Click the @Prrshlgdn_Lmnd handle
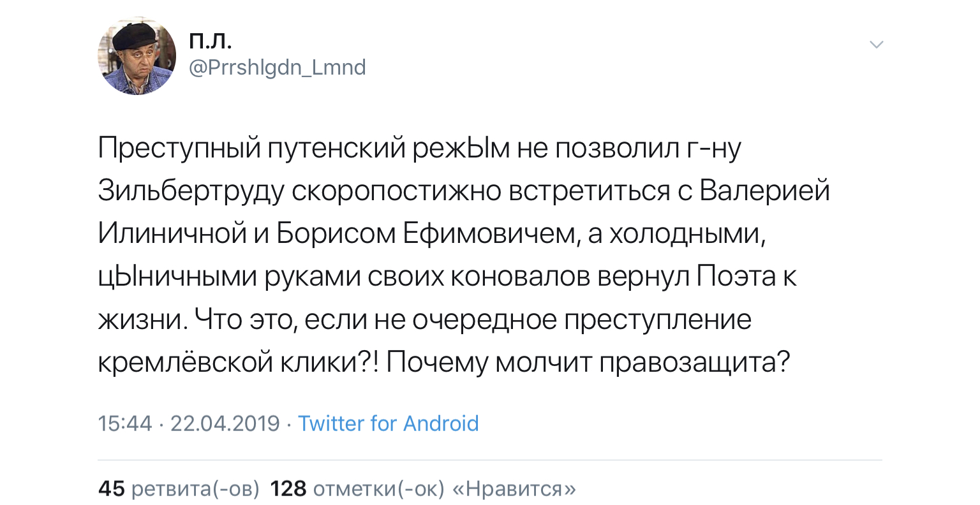The width and height of the screenshot is (980, 505). point(278,67)
